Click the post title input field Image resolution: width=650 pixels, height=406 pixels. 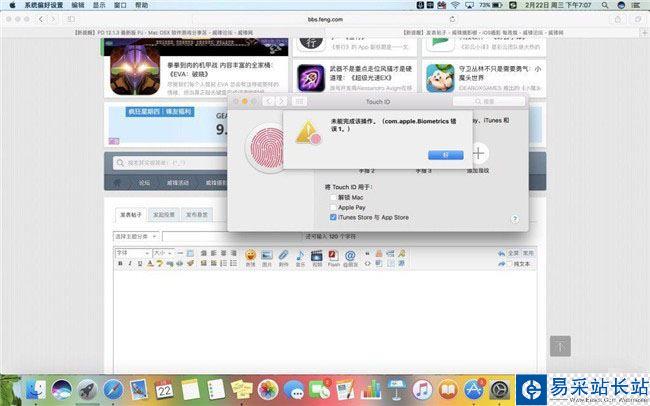coord(233,236)
